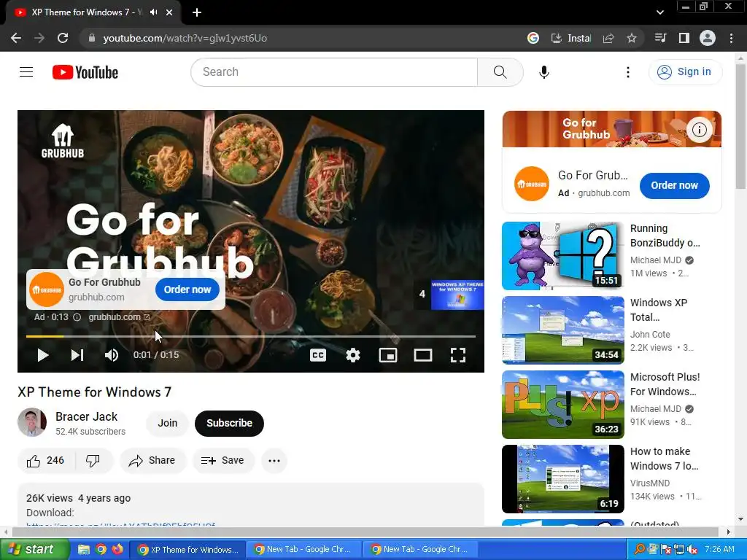
Task: Click the Sign in button
Action: [x=685, y=72]
